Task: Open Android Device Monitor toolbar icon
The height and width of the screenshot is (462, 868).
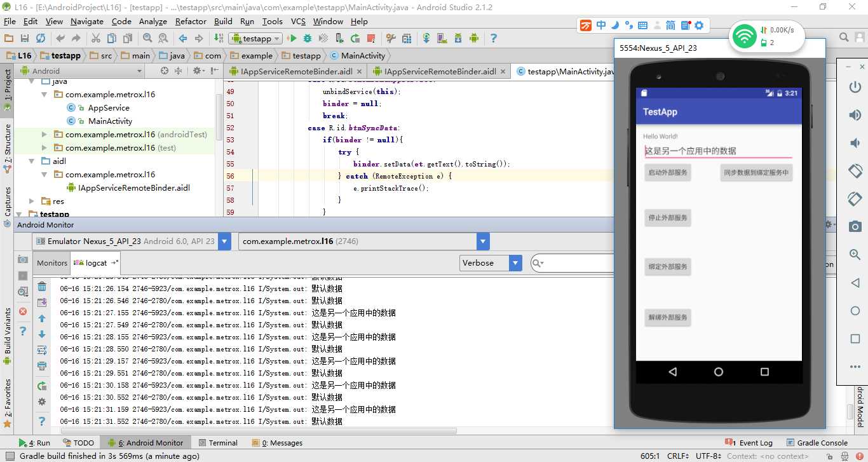Action: pos(473,38)
